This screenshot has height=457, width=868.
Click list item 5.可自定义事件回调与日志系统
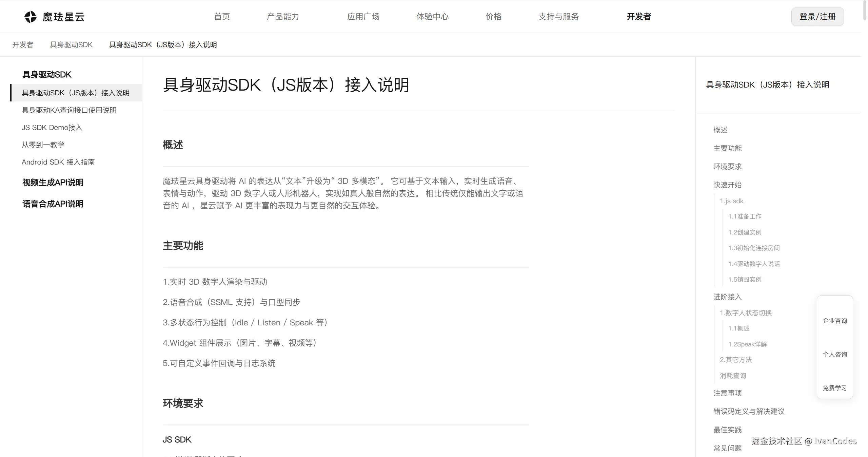point(219,363)
